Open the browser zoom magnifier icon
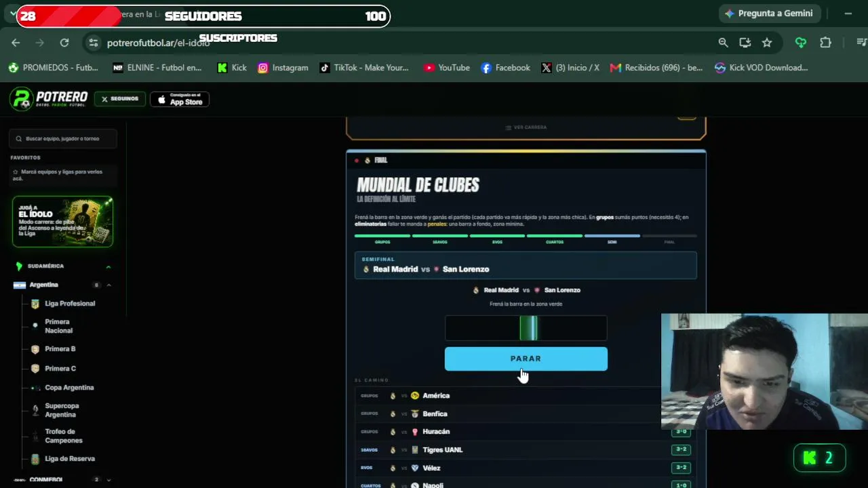 724,43
